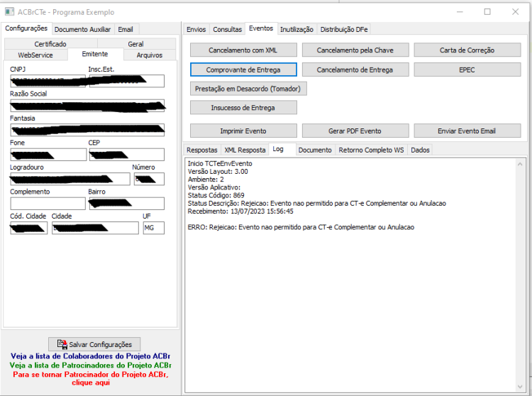Click the EPEC button
The image size is (532, 396).
coord(467,70)
